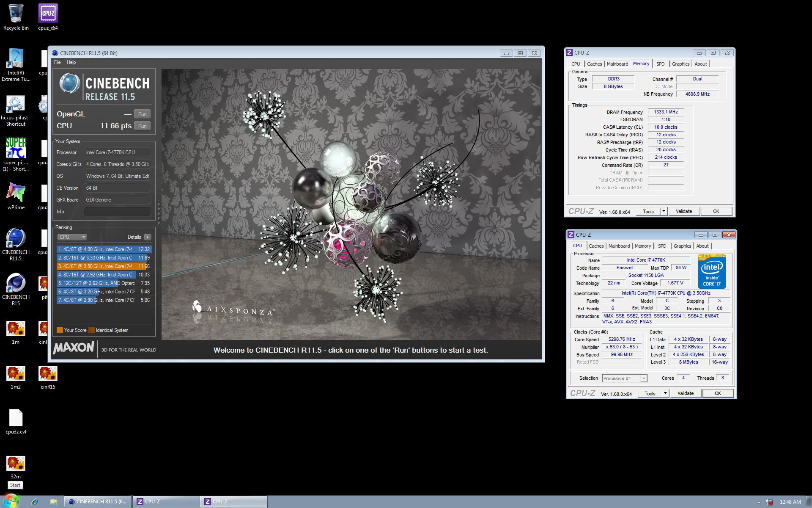Open the cpu3z.cvf file icon
This screenshot has width=812, height=508.
(x=16, y=422)
